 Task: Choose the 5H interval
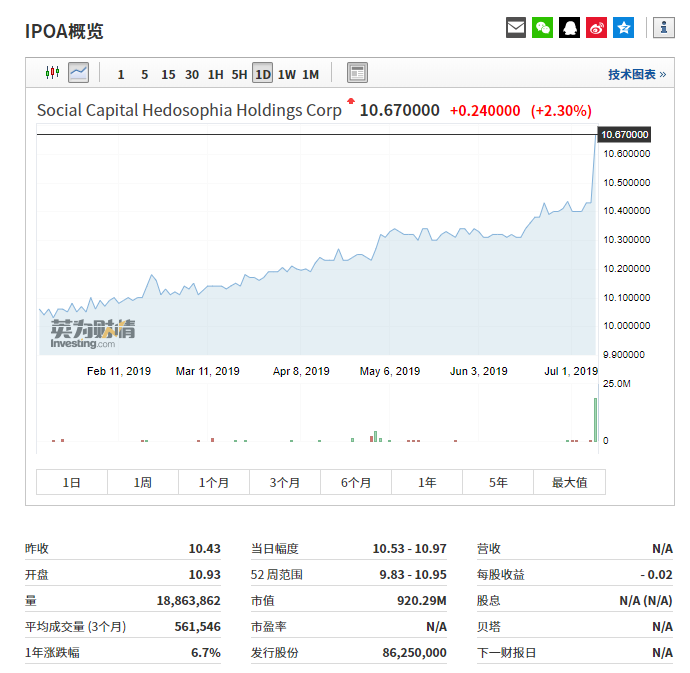pyautogui.click(x=239, y=74)
